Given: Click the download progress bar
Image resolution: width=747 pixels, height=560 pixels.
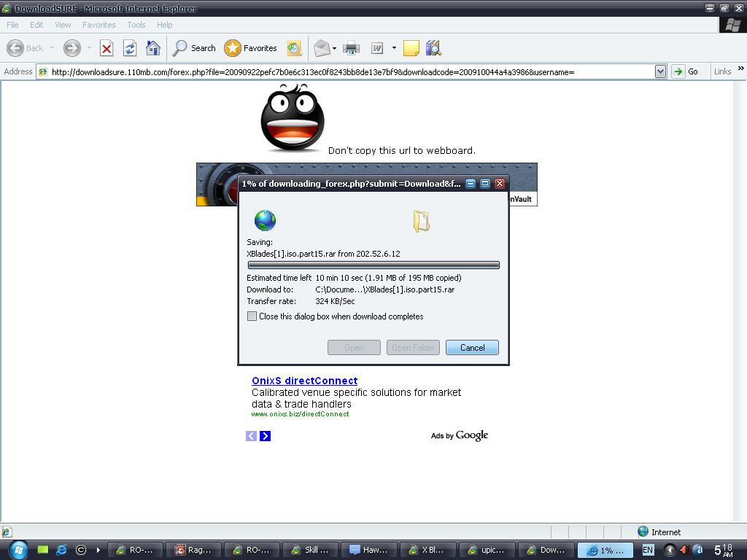Looking at the screenshot, I should coord(373,265).
